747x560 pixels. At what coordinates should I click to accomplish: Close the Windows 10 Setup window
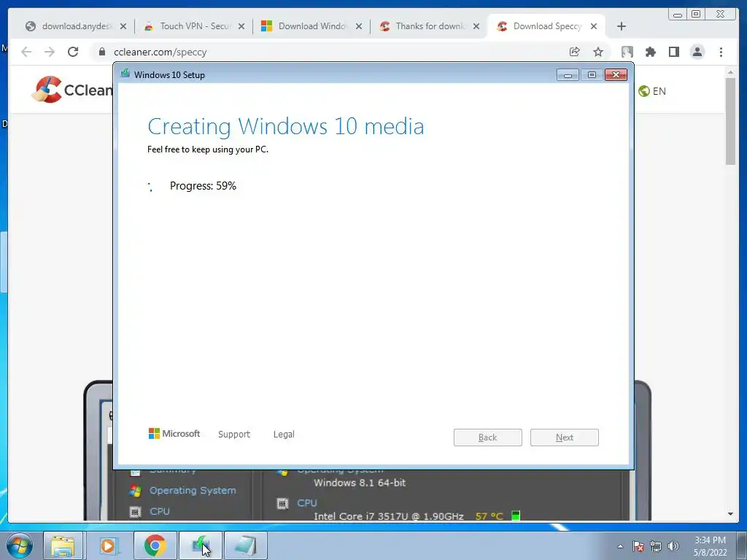[x=616, y=75]
